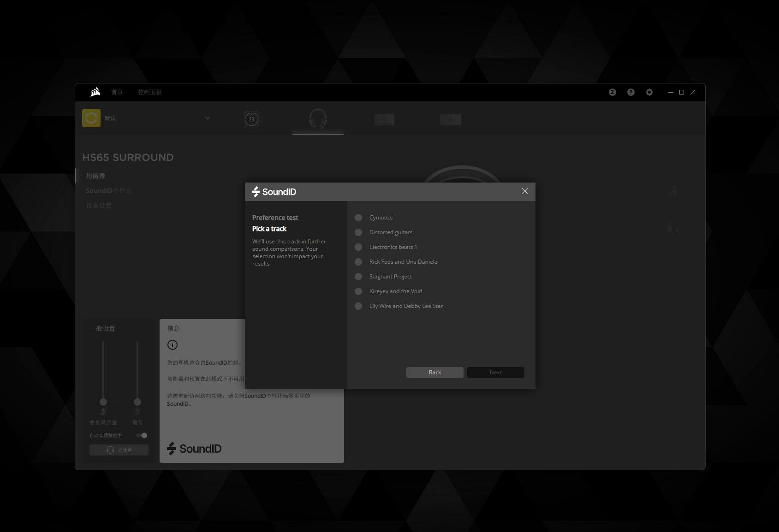The image size is (779, 532).
Task: Select the Cymatics track radio button
Action: pyautogui.click(x=358, y=218)
